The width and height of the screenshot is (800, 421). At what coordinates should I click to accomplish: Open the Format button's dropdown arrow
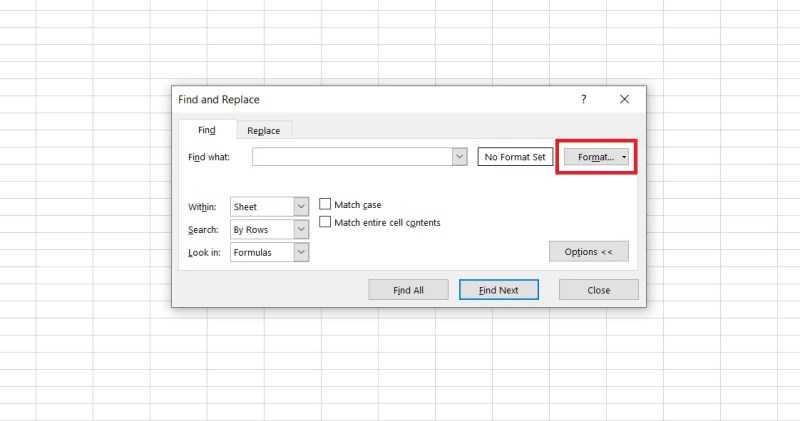624,157
